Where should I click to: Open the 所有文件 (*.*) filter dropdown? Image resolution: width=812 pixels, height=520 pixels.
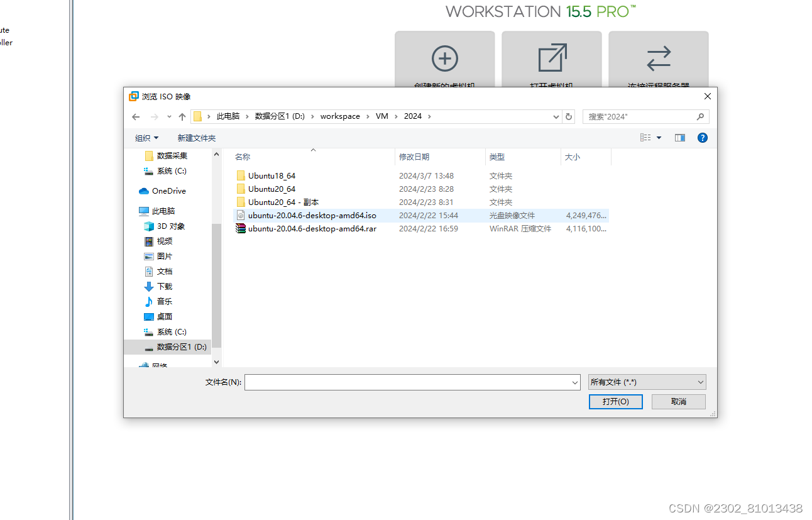click(x=647, y=382)
